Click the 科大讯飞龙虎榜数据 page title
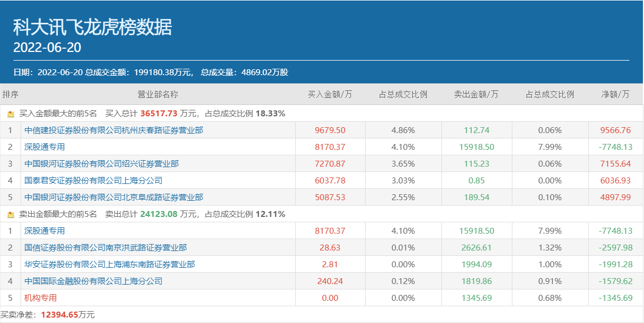This screenshot has height=323, width=644. pyautogui.click(x=93, y=27)
